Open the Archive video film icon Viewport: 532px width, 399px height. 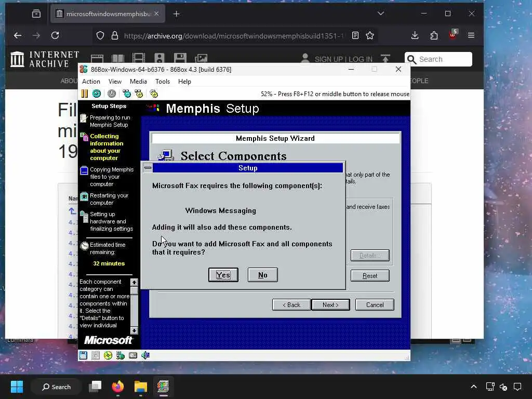click(138, 58)
